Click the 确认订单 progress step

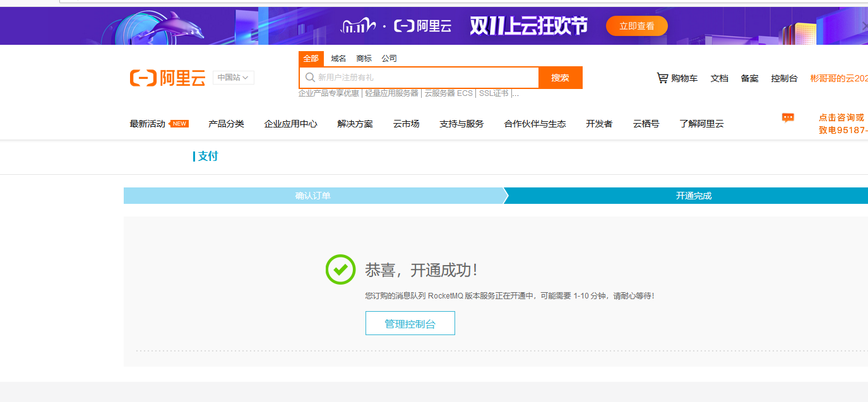coord(313,196)
